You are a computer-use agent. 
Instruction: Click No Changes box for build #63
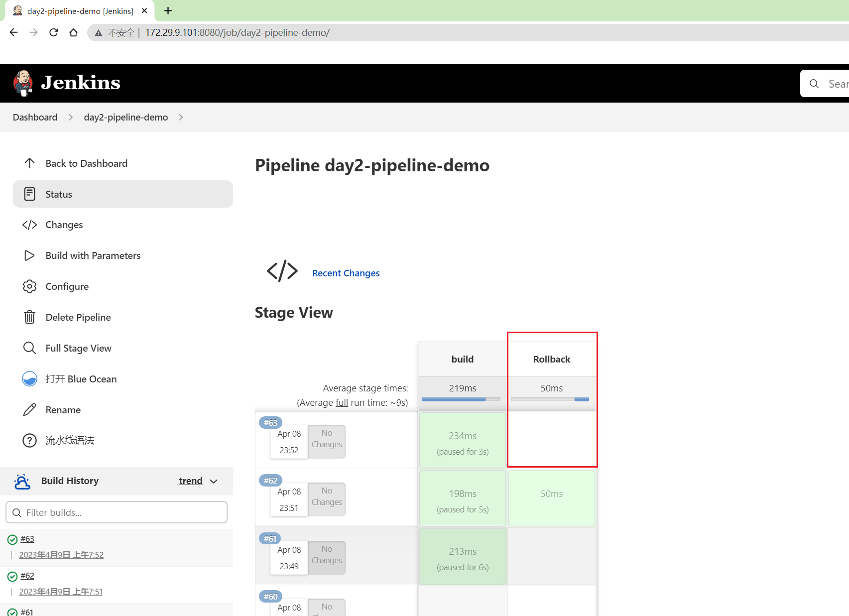[x=327, y=441]
